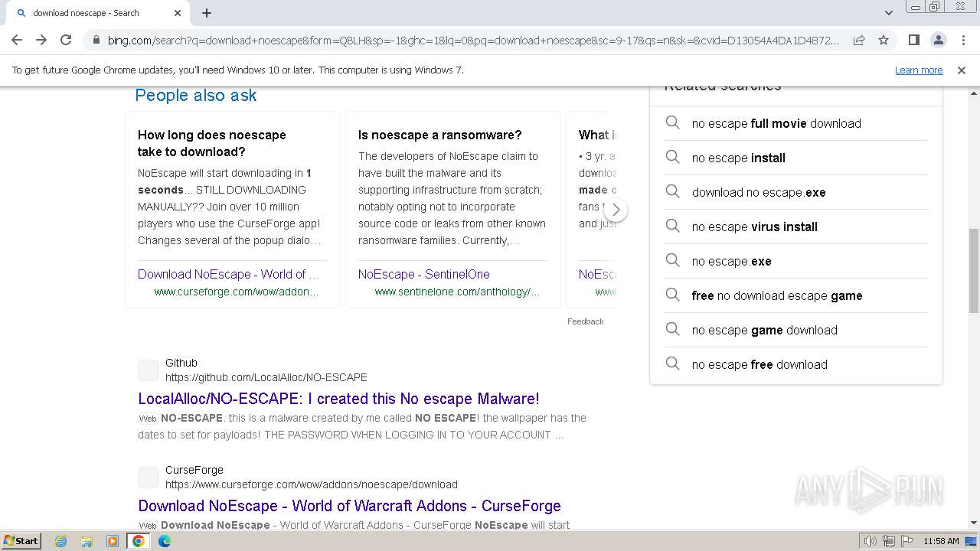Screen dimensions: 980x551
Task: Close the 'download noescape - Search' tab
Action: pyautogui.click(x=178, y=13)
